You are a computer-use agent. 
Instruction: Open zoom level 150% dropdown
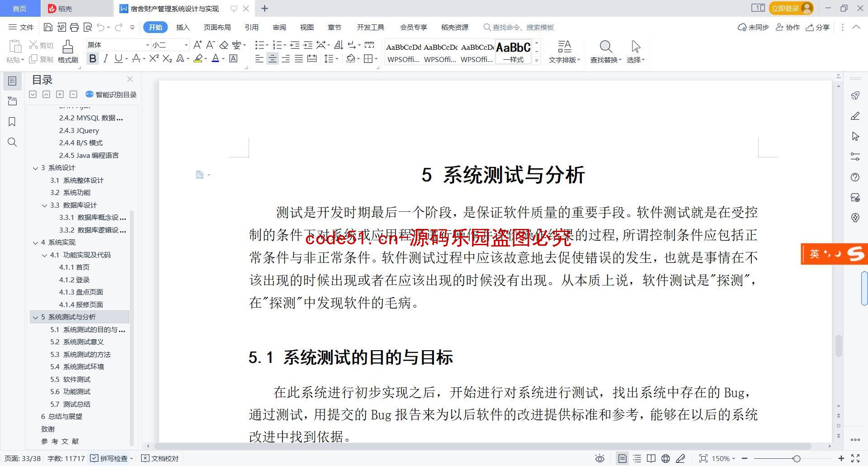click(x=723, y=458)
